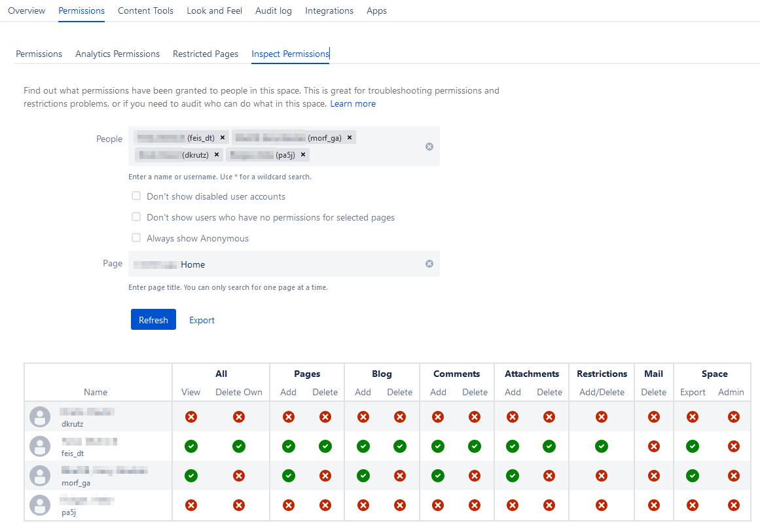Click pa5j View permission red cross
The width and height of the screenshot is (760, 532).
191,505
